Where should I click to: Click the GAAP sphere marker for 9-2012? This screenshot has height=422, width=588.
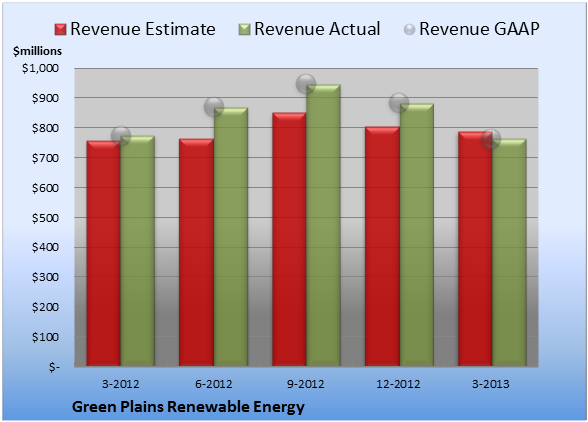pos(306,84)
